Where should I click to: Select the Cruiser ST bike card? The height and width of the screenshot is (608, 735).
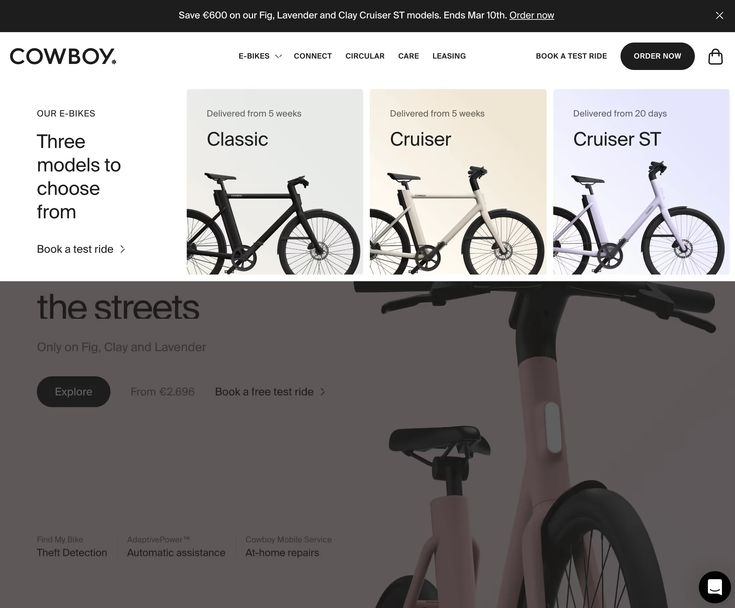coord(641,182)
